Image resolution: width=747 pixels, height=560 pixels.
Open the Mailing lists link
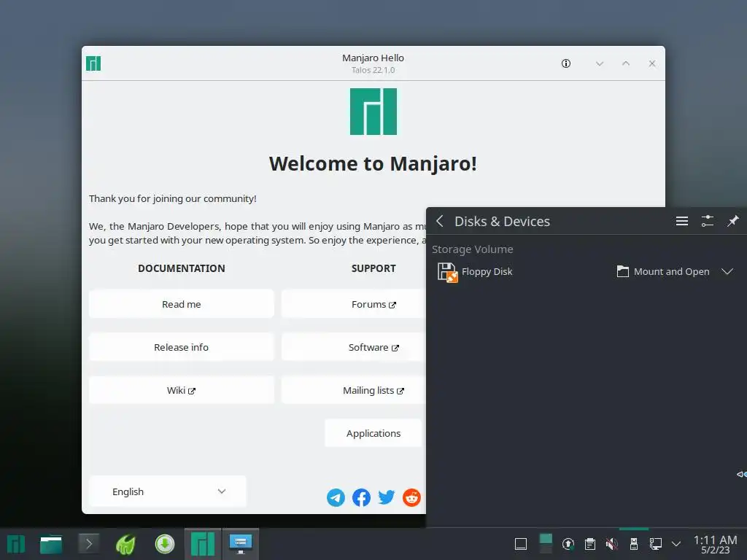(x=354, y=391)
